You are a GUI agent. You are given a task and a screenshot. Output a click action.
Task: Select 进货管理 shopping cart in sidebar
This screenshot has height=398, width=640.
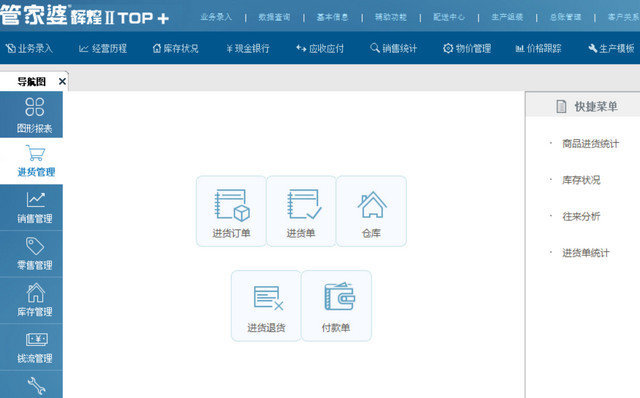point(31,161)
